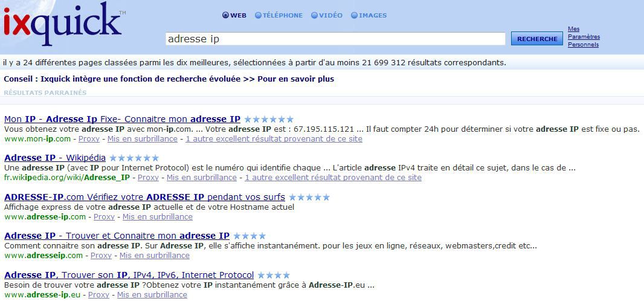Click the www.mon-ip.com green URL text

pyautogui.click(x=37, y=139)
